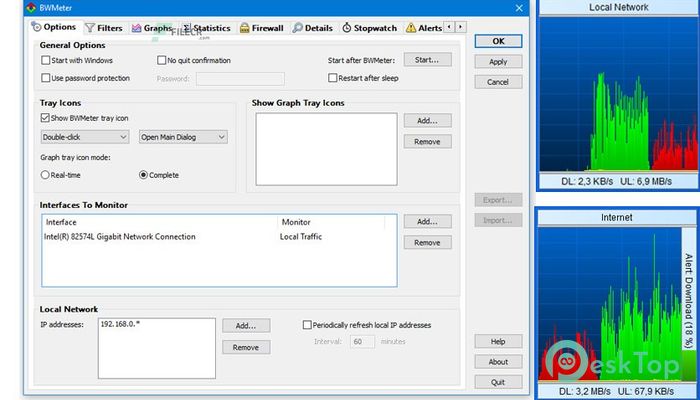Click the Interval minutes input field
700x400 pixels.
coord(362,342)
